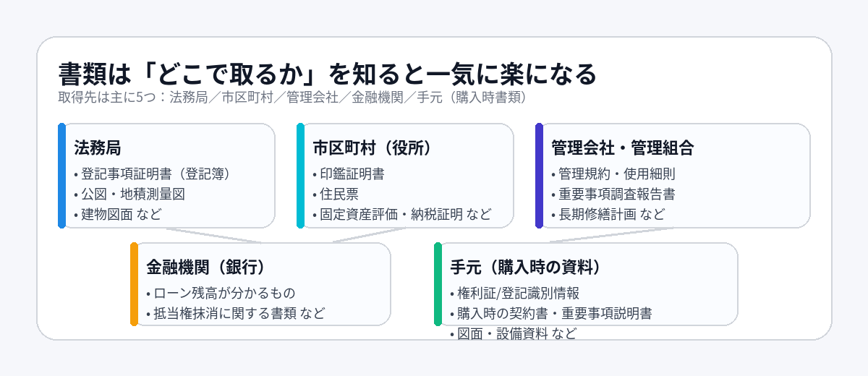Select ローン残高が分かるもの item
This screenshot has height=376, width=868.
coord(221,293)
